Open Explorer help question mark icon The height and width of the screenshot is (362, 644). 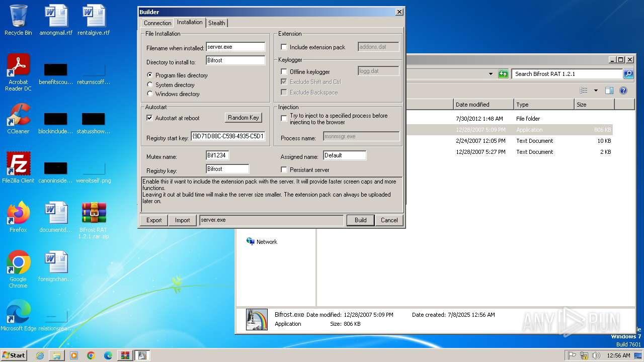623,90
